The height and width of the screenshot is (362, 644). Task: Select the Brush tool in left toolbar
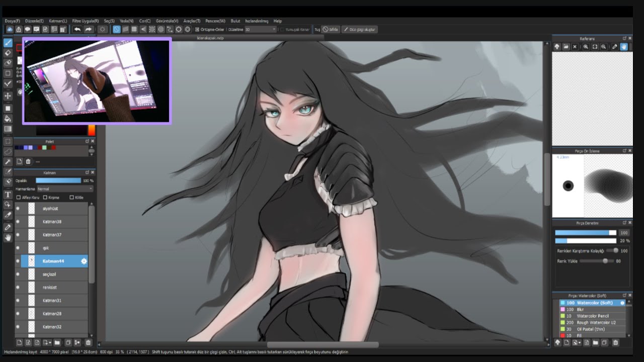pyautogui.click(x=8, y=43)
